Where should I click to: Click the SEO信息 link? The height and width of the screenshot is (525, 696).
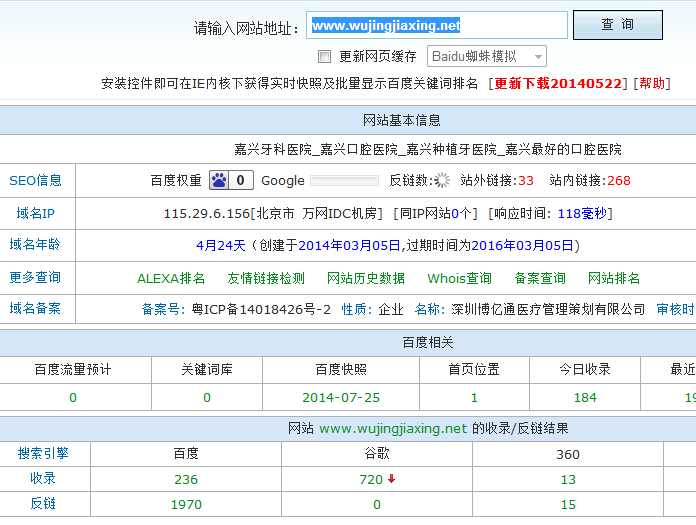point(36,180)
